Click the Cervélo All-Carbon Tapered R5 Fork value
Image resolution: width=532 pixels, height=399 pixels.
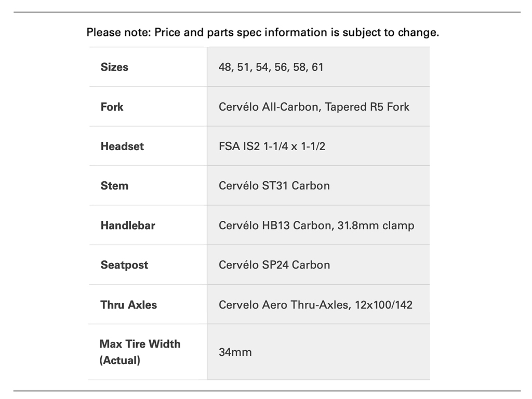coord(314,107)
